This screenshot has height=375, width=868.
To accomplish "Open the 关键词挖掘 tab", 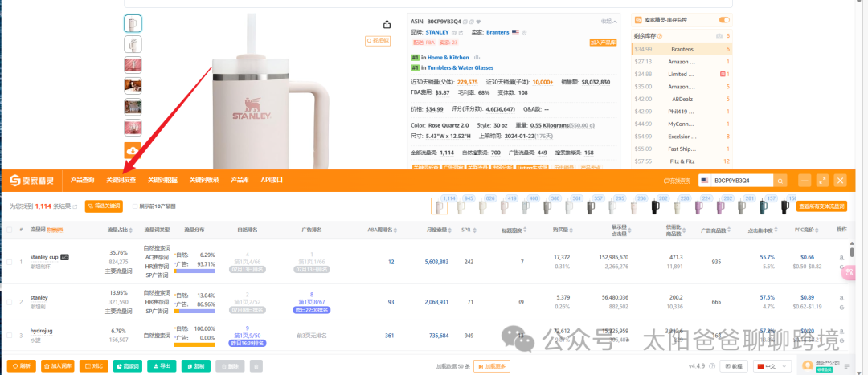I will (162, 181).
